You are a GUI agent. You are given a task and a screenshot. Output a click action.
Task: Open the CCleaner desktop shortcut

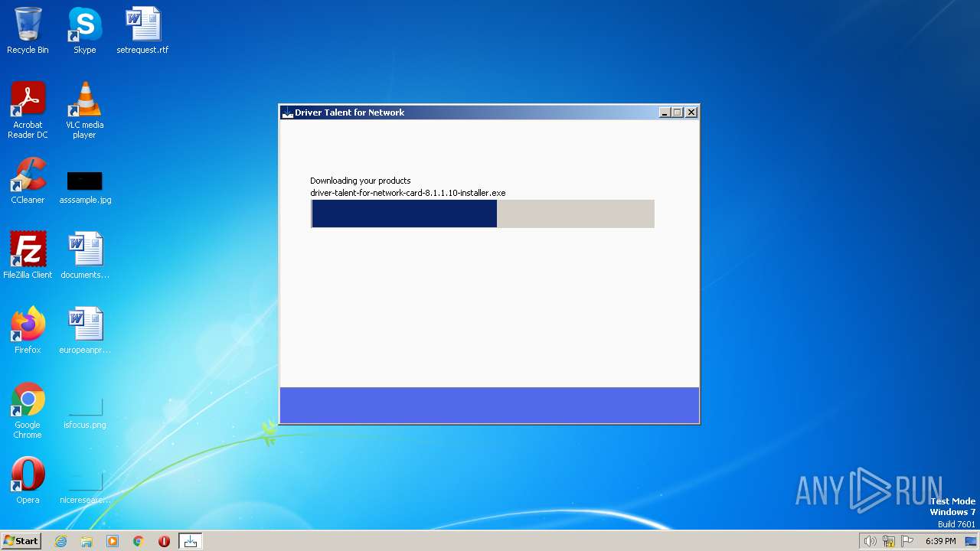[28, 181]
